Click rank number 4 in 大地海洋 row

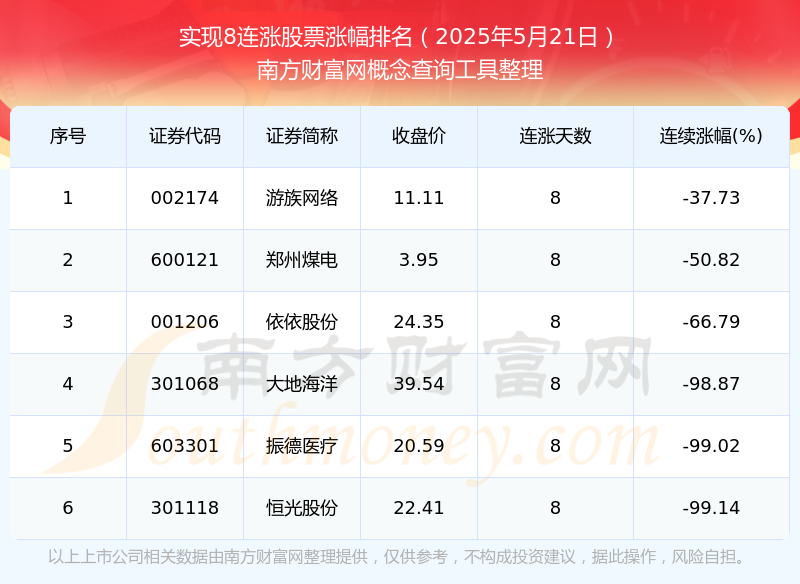[68, 384]
